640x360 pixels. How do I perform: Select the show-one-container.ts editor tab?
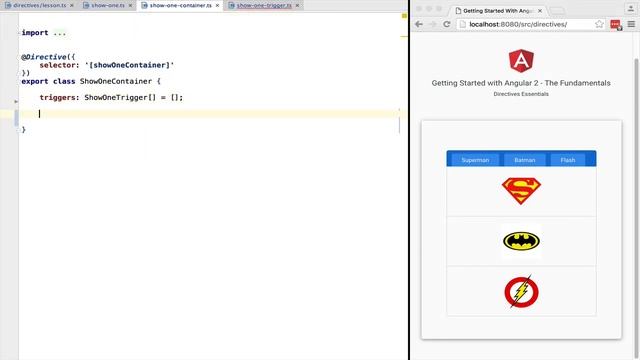[x=180, y=5]
